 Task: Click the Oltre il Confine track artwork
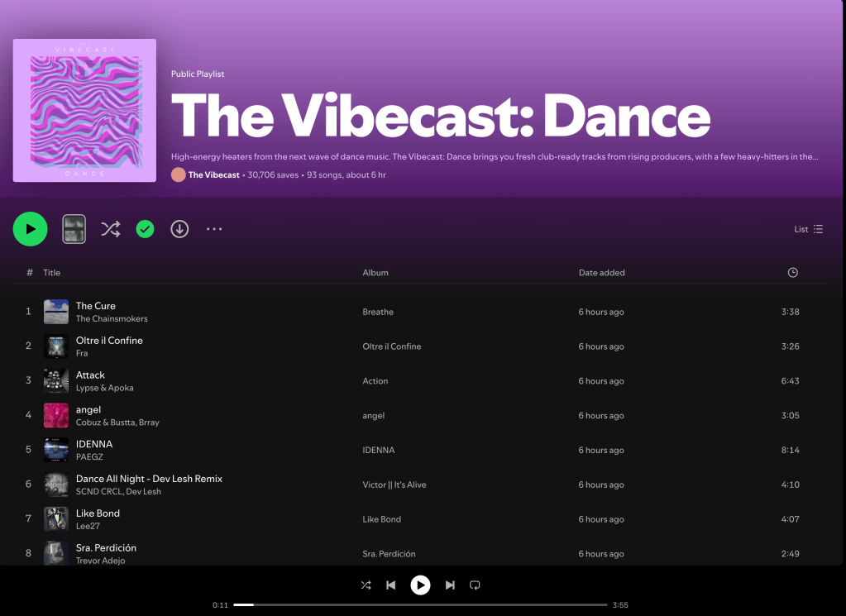click(x=56, y=346)
